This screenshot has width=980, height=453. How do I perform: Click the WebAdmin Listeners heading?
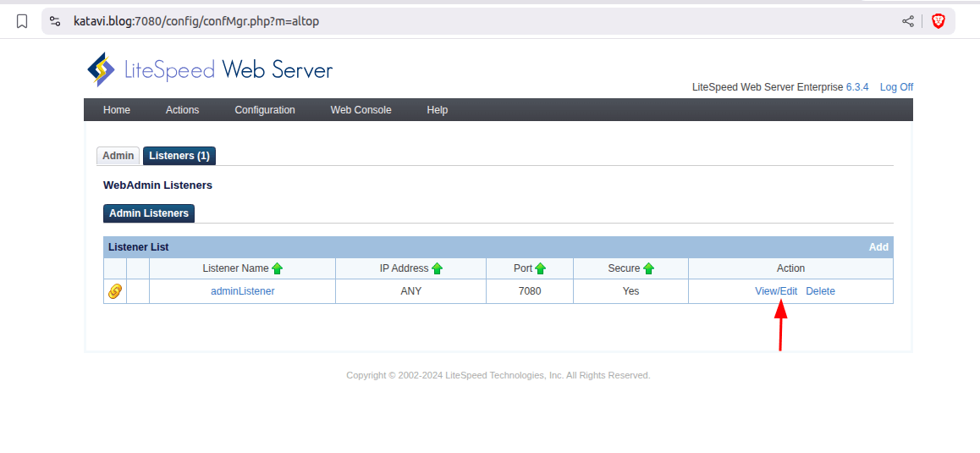[x=157, y=185]
